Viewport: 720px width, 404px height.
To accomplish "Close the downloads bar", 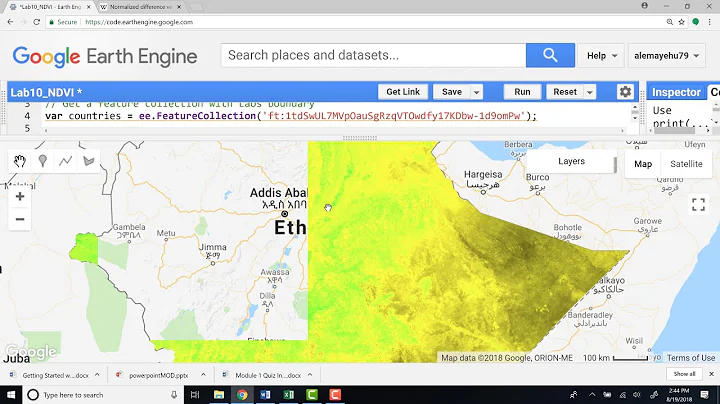I will (711, 374).
